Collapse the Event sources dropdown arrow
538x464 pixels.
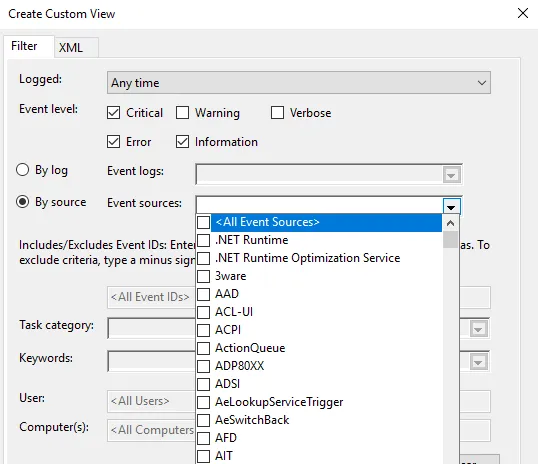(x=451, y=207)
